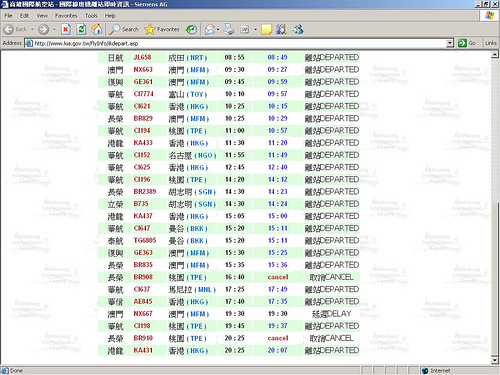The height and width of the screenshot is (375, 500).
Task: Click flight number NX663
Action: pos(143,69)
